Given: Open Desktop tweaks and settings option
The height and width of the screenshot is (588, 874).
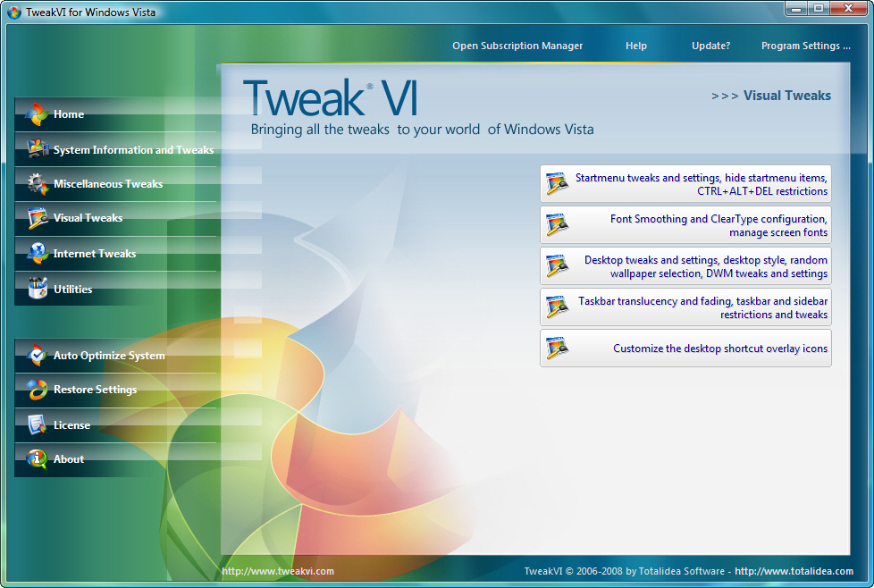Looking at the screenshot, I should (x=685, y=266).
